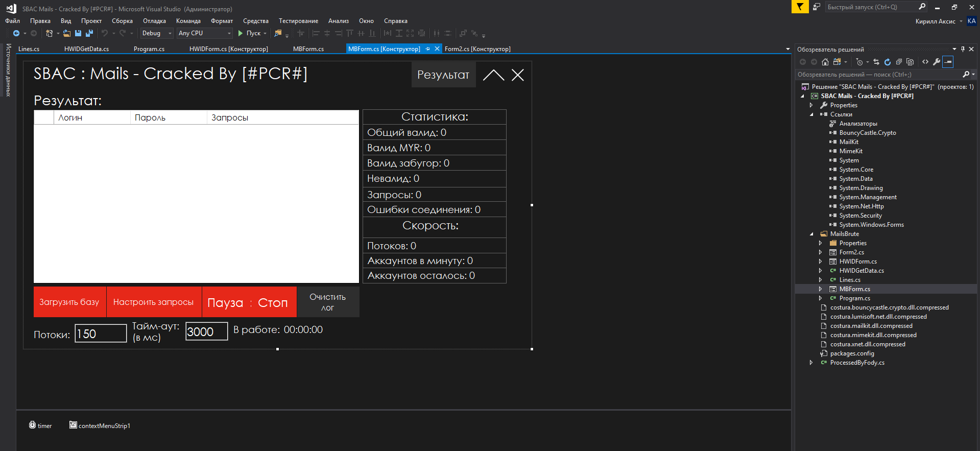The image size is (980, 451).
Task: Open the Отладка menu
Action: [x=154, y=21]
